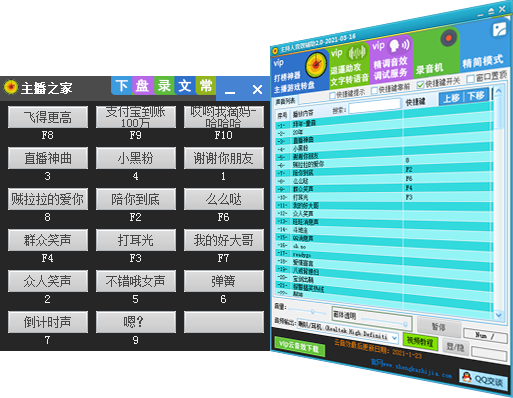Click the 显/隐 show-hide button
This screenshot has width=513, height=398.
(x=455, y=347)
